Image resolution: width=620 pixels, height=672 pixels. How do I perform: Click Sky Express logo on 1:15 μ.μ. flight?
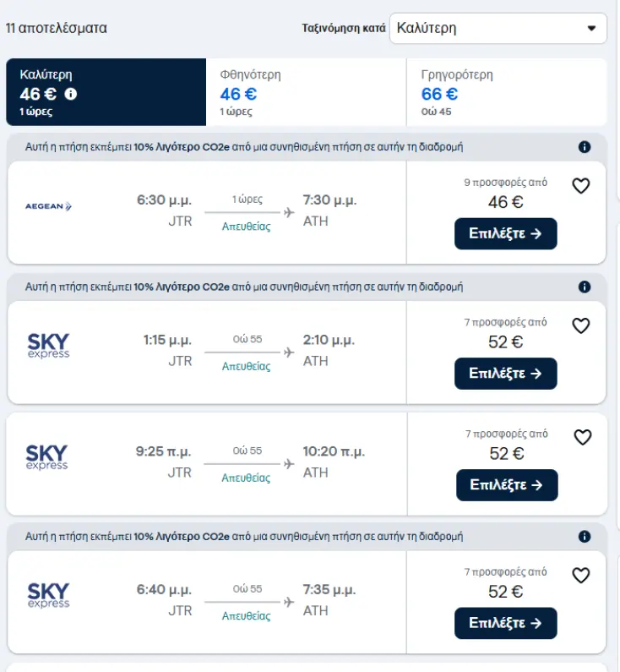[48, 346]
